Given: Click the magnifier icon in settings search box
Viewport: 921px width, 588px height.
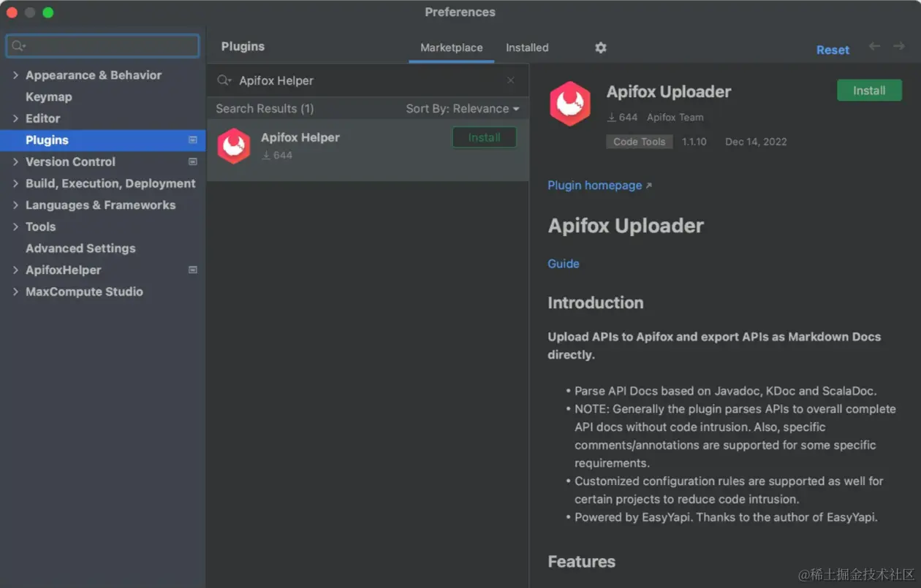Looking at the screenshot, I should tap(18, 46).
